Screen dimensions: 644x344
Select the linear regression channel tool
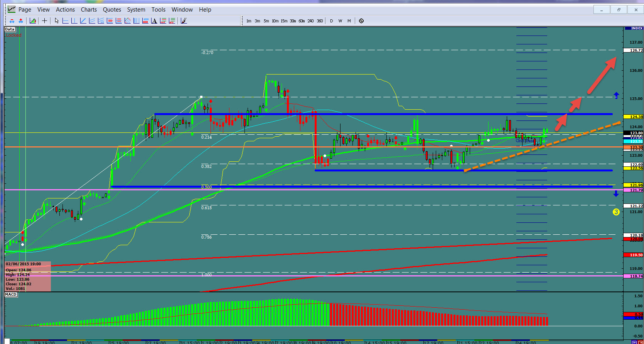(101, 21)
